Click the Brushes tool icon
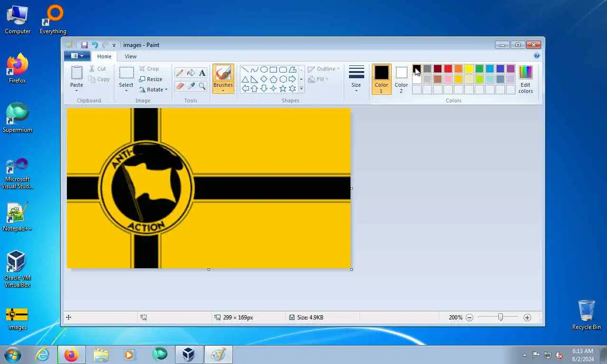This screenshot has height=364, width=607. [x=223, y=73]
